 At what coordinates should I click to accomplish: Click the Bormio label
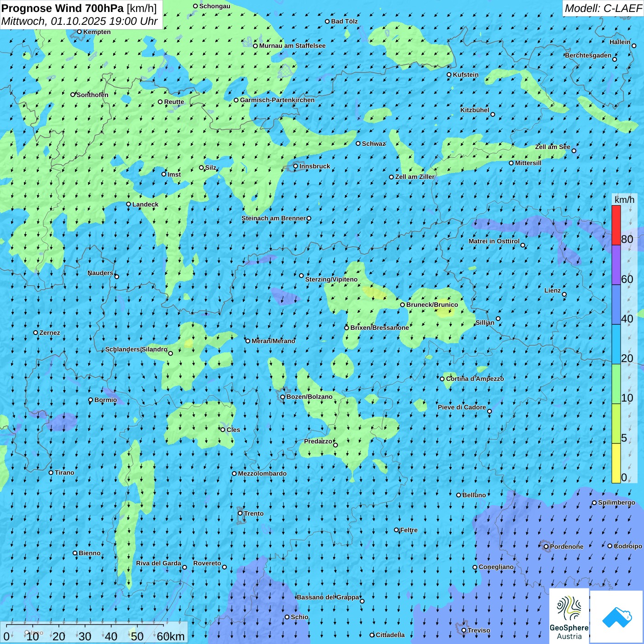tap(105, 400)
